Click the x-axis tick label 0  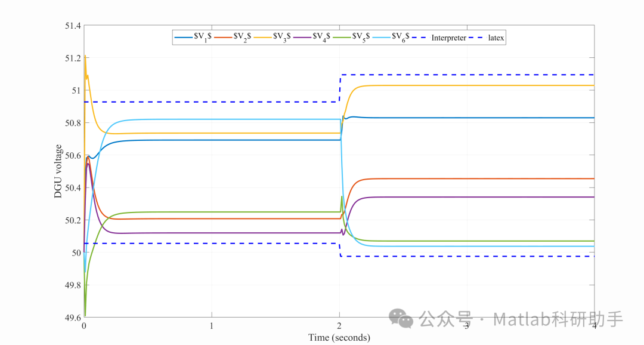[x=84, y=326]
